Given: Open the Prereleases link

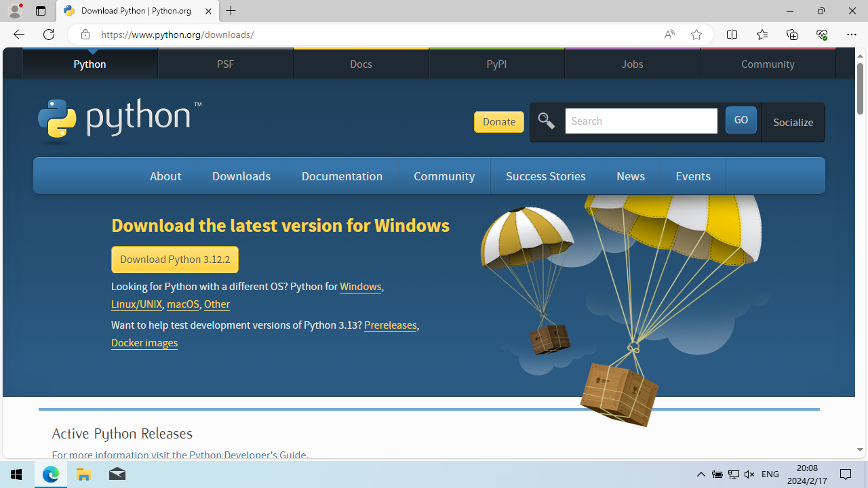Looking at the screenshot, I should coord(391,325).
